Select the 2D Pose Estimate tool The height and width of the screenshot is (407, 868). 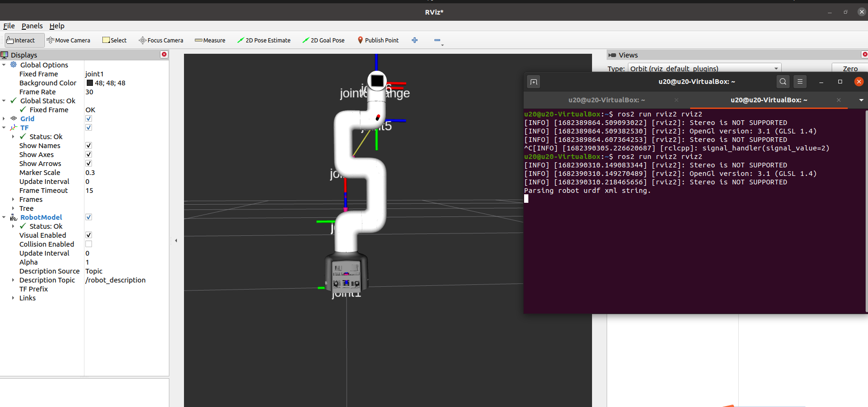264,41
